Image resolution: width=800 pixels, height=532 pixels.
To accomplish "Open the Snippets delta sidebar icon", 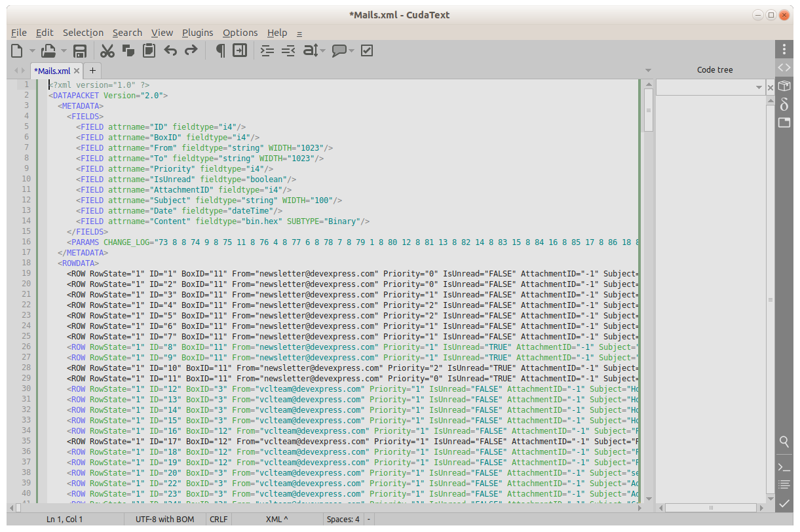I will click(784, 104).
